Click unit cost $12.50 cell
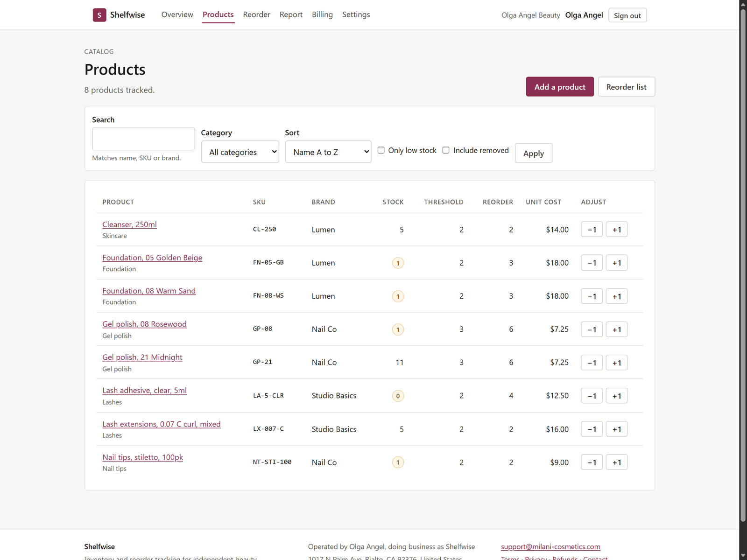 tap(557, 395)
